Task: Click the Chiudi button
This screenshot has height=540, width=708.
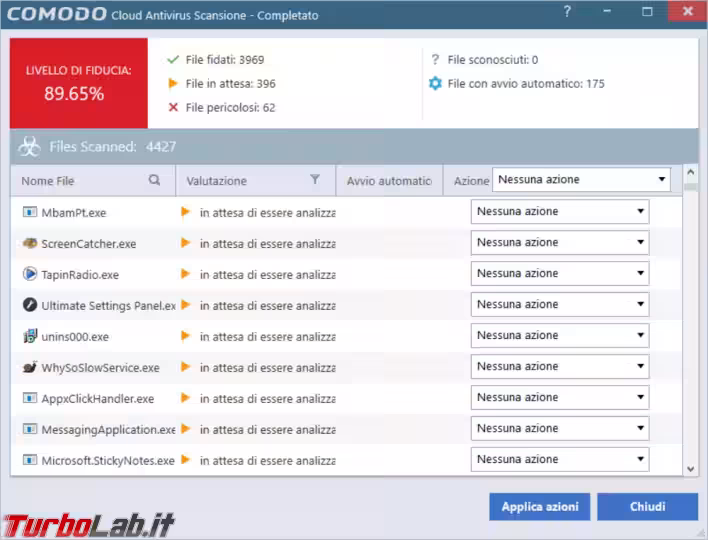Action: click(x=647, y=507)
